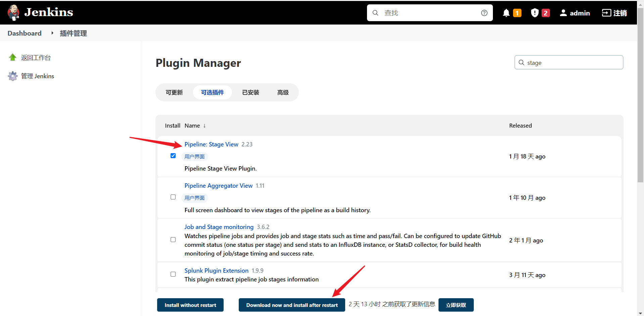
Task: Open the admin user profile
Action: point(574,13)
